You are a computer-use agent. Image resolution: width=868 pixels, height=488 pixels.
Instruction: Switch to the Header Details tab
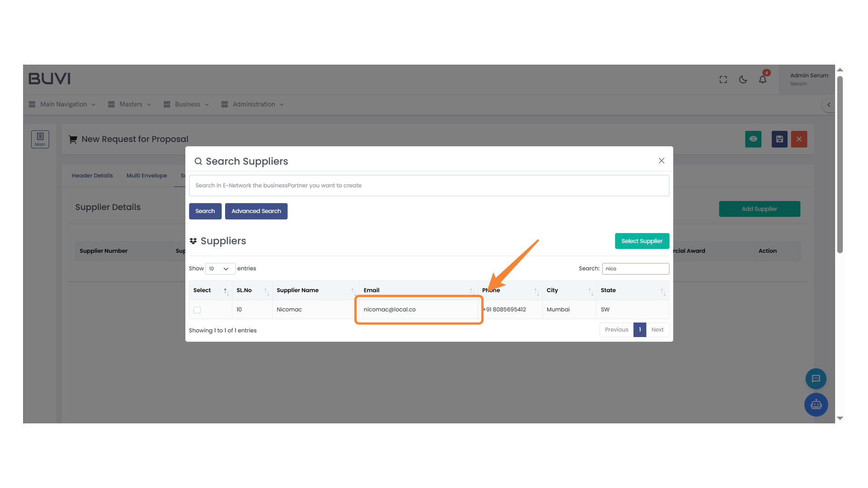[x=92, y=176]
